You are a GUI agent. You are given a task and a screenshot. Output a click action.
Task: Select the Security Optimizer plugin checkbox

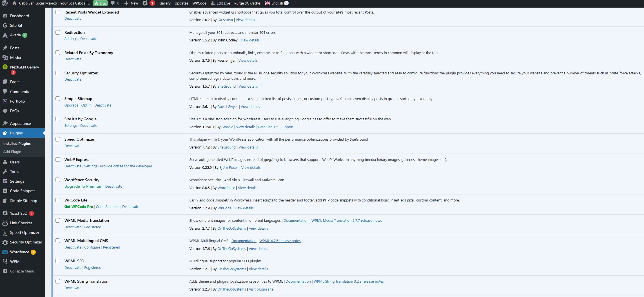coord(58,73)
